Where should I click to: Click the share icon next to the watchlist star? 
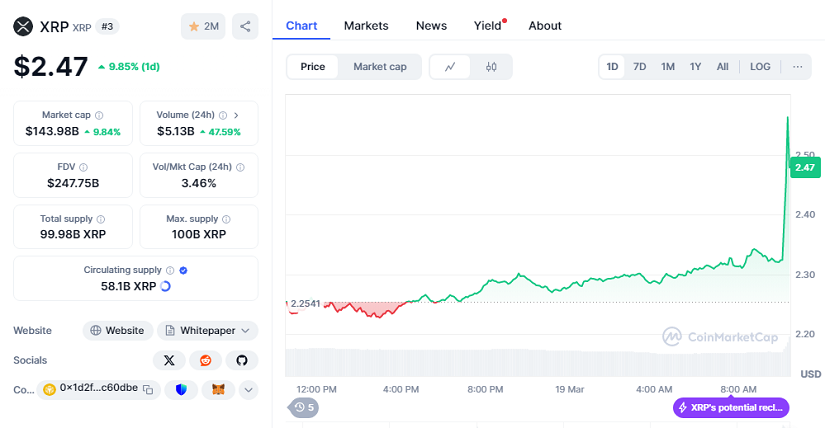click(245, 26)
